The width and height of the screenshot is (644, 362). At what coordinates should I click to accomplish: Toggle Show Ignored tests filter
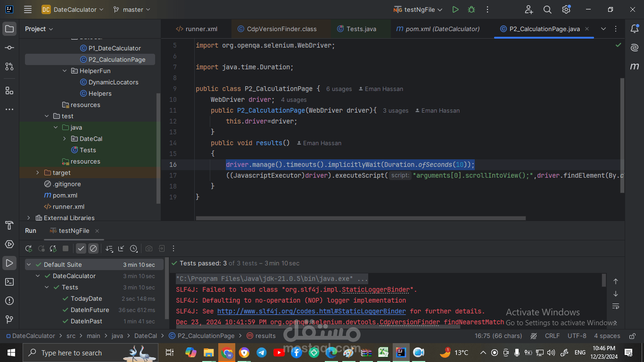pyautogui.click(x=93, y=248)
